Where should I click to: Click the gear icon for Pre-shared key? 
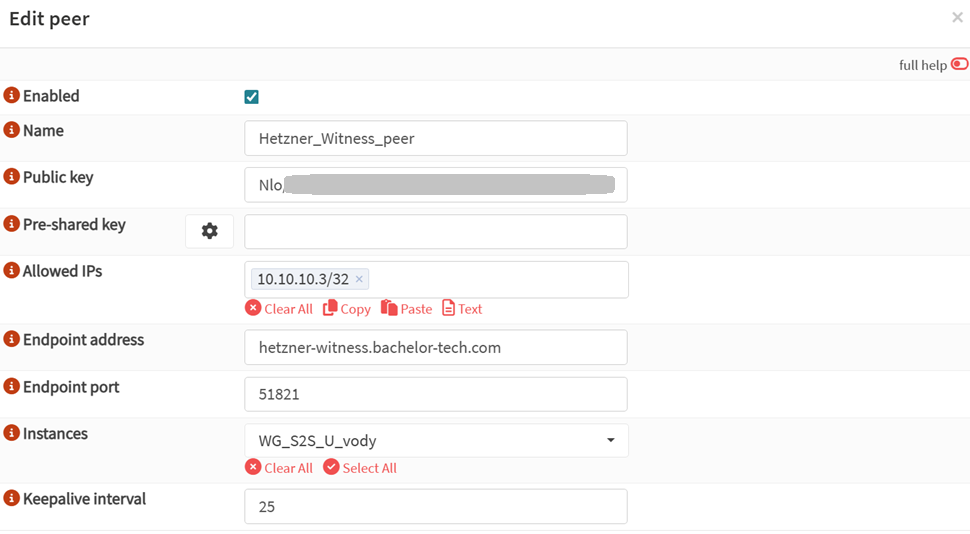tap(209, 231)
